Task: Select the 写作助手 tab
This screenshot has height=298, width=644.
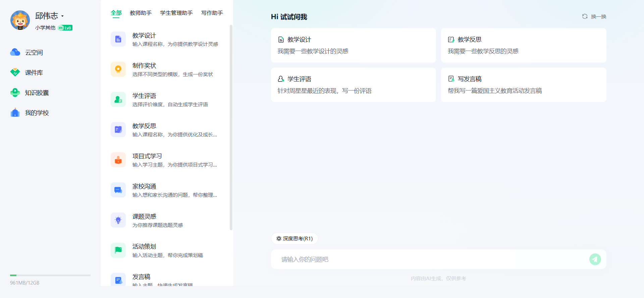Action: pyautogui.click(x=212, y=13)
